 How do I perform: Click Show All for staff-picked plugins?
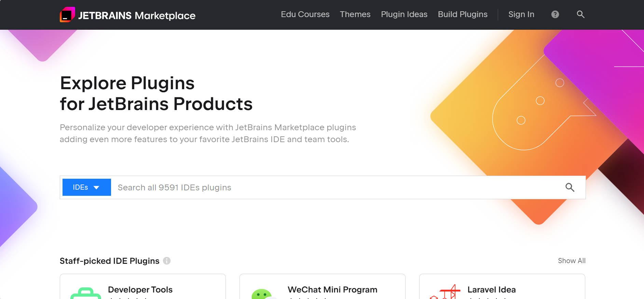pyautogui.click(x=572, y=261)
